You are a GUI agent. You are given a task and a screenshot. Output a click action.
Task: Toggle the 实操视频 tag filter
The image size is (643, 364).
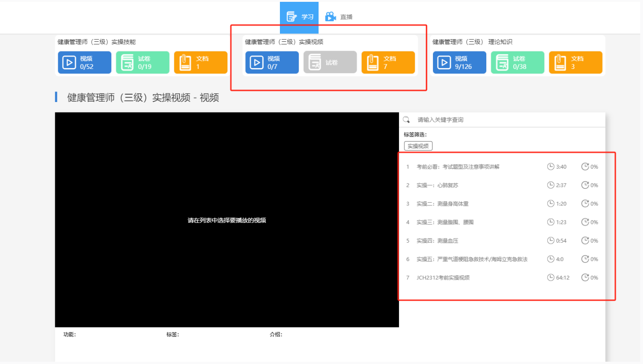point(418,146)
